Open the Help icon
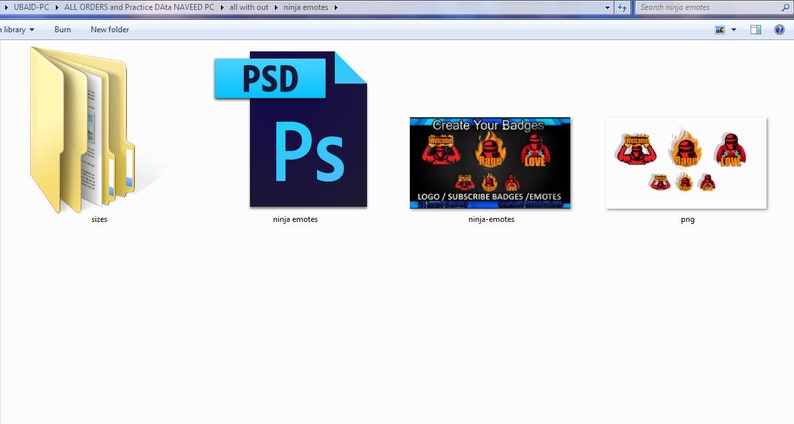This screenshot has height=424, width=794. point(779,30)
